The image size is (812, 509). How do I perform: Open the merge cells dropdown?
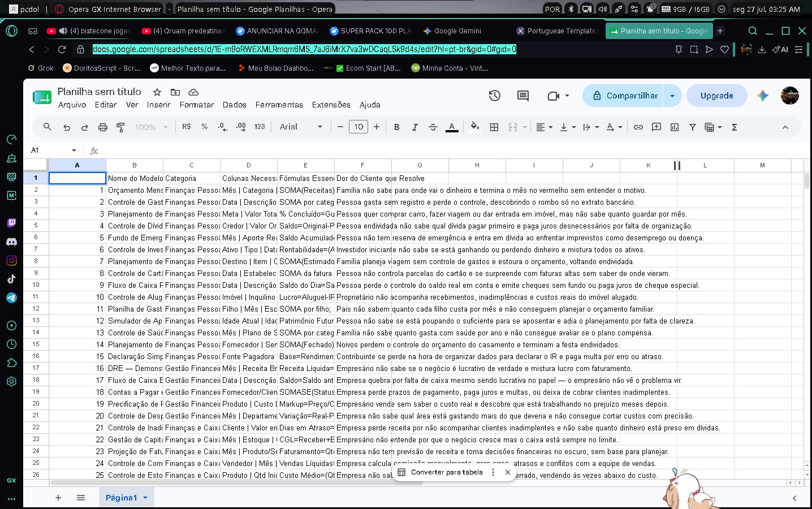(525, 127)
